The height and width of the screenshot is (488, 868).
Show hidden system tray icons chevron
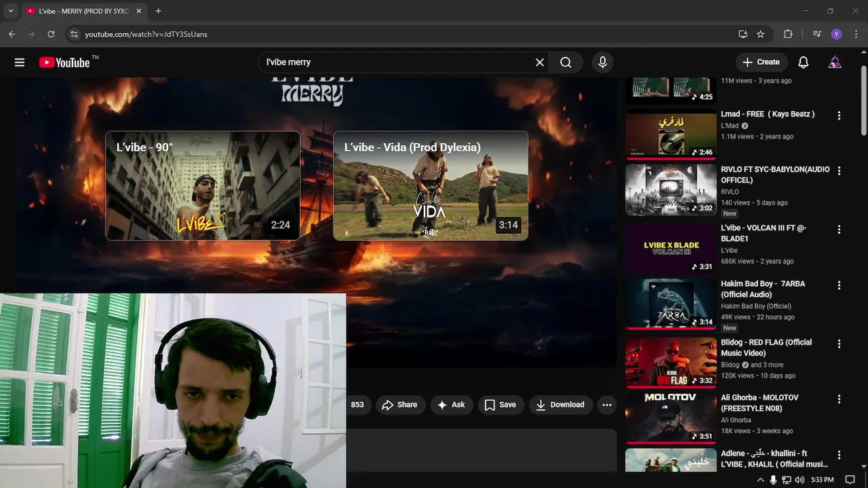click(x=760, y=480)
